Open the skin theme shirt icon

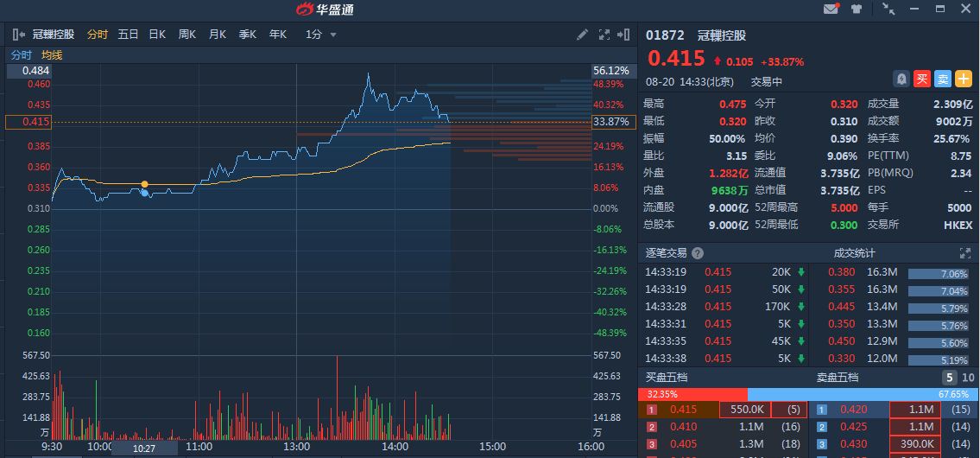click(857, 10)
